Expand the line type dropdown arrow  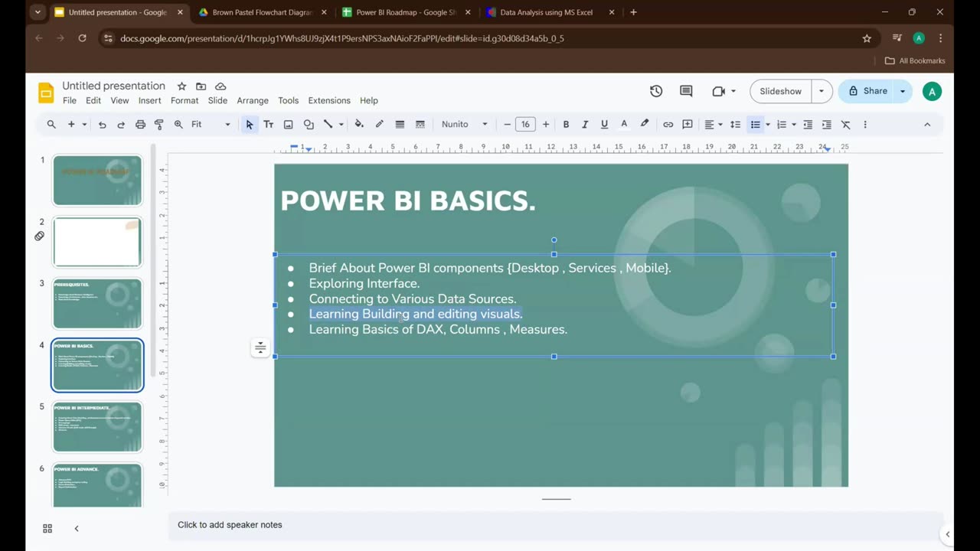click(341, 124)
